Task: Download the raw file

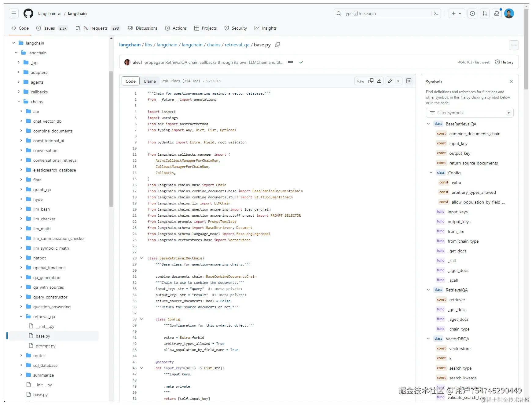Action: click(379, 81)
